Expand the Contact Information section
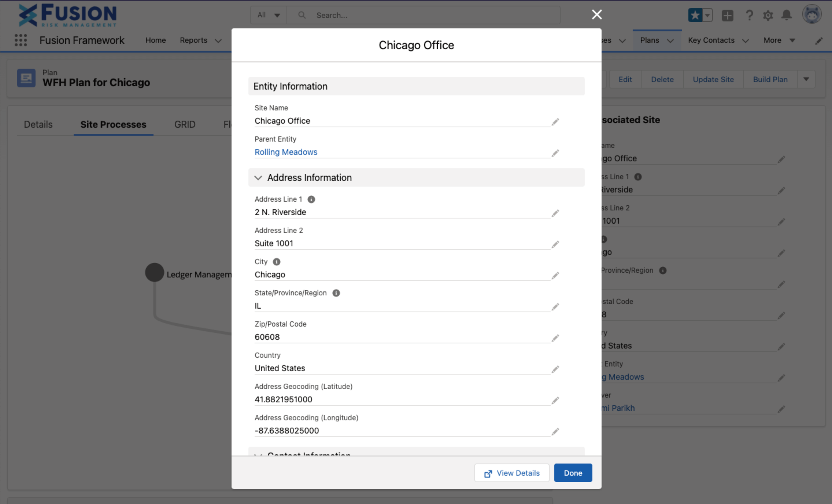Viewport: 832px width, 504px height. click(x=259, y=453)
